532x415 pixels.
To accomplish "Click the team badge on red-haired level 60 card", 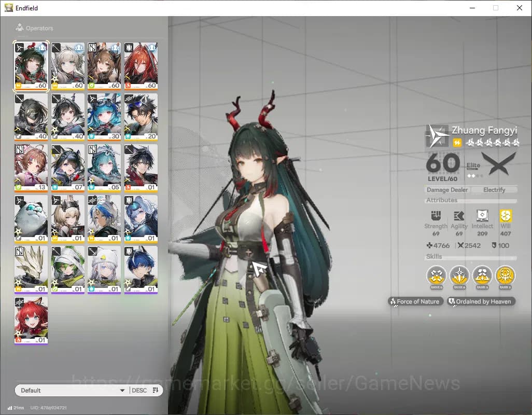I will (x=152, y=47).
